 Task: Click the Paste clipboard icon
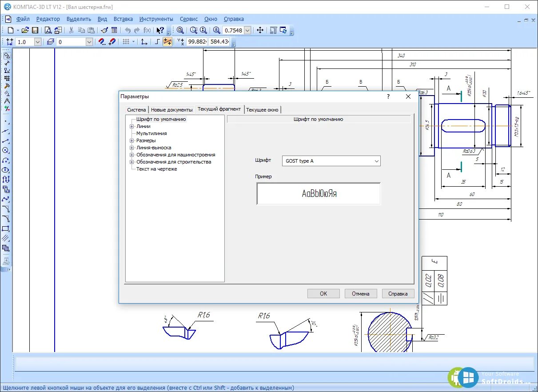(x=91, y=30)
